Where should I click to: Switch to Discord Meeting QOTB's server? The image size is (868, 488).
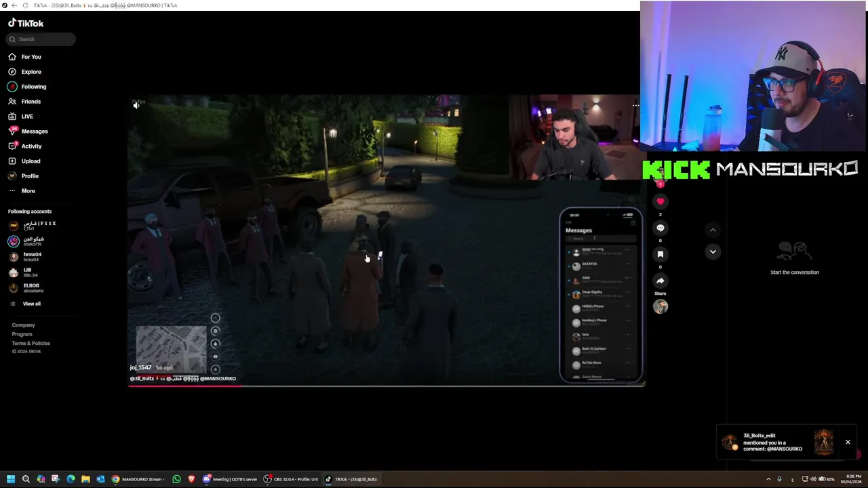[x=231, y=479]
